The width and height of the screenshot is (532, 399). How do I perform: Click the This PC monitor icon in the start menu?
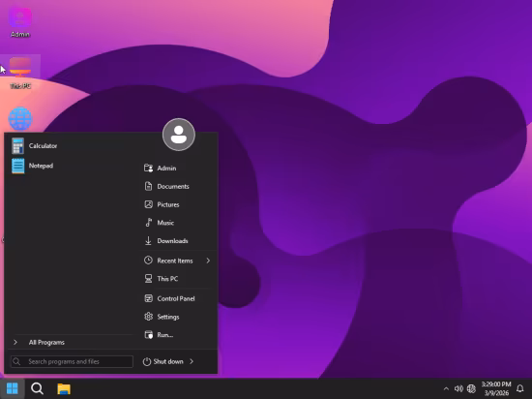point(149,279)
